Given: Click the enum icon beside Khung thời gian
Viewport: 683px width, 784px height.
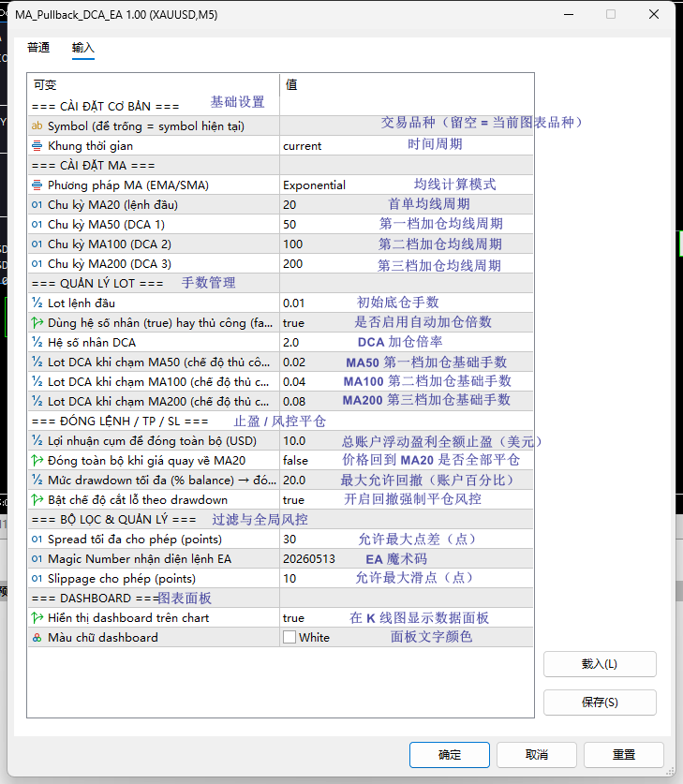Looking at the screenshot, I should pos(37,145).
